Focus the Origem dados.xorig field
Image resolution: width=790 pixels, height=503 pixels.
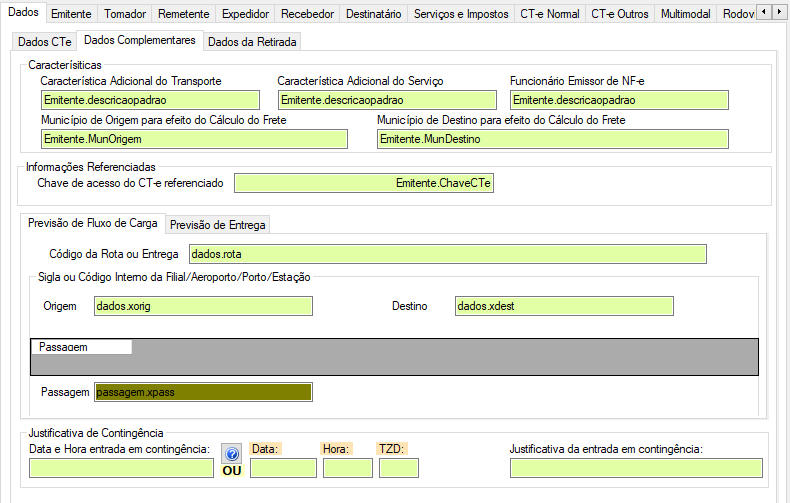pos(203,306)
